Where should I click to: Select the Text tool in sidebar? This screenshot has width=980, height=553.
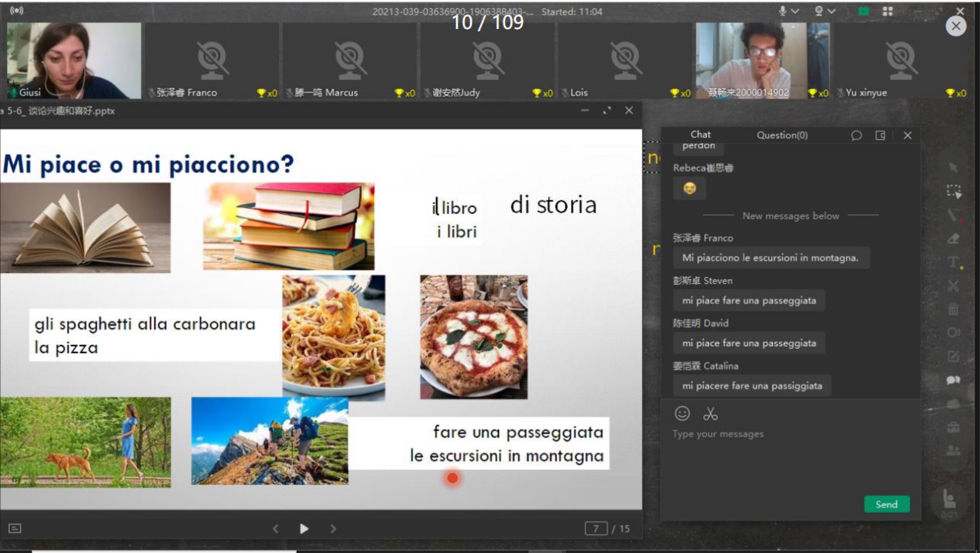(953, 262)
